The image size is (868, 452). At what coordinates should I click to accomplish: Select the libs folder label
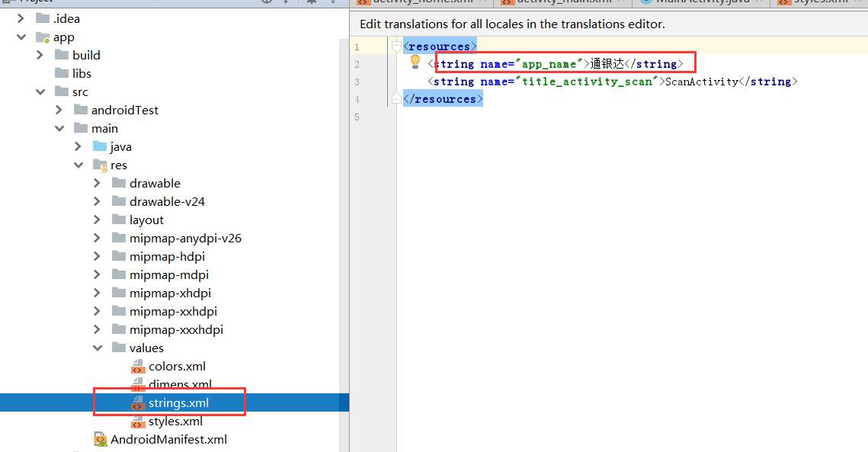(82, 73)
